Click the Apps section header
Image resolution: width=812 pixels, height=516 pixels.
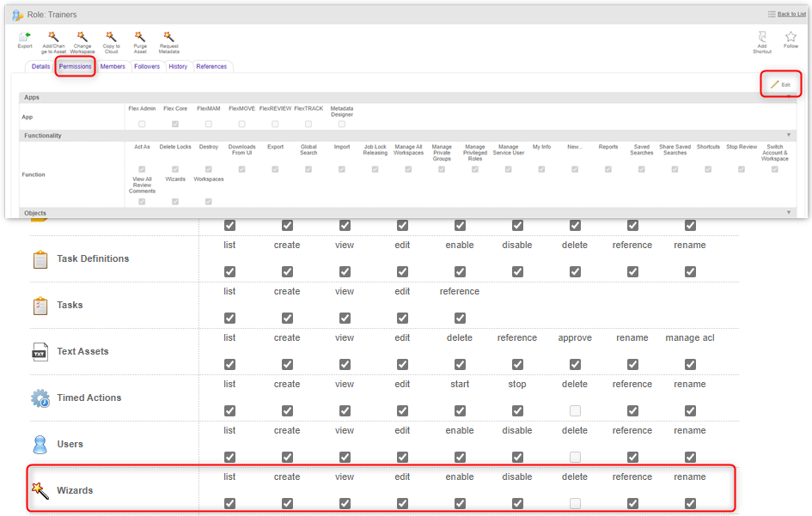[407, 97]
